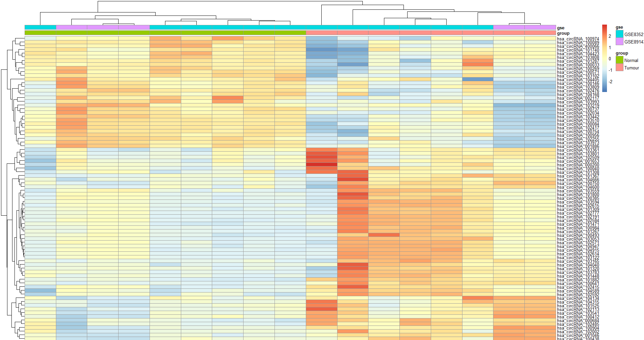Click row label hsa_circRNA_100956
The height and width of the screenshot is (340, 644).
[578, 135]
